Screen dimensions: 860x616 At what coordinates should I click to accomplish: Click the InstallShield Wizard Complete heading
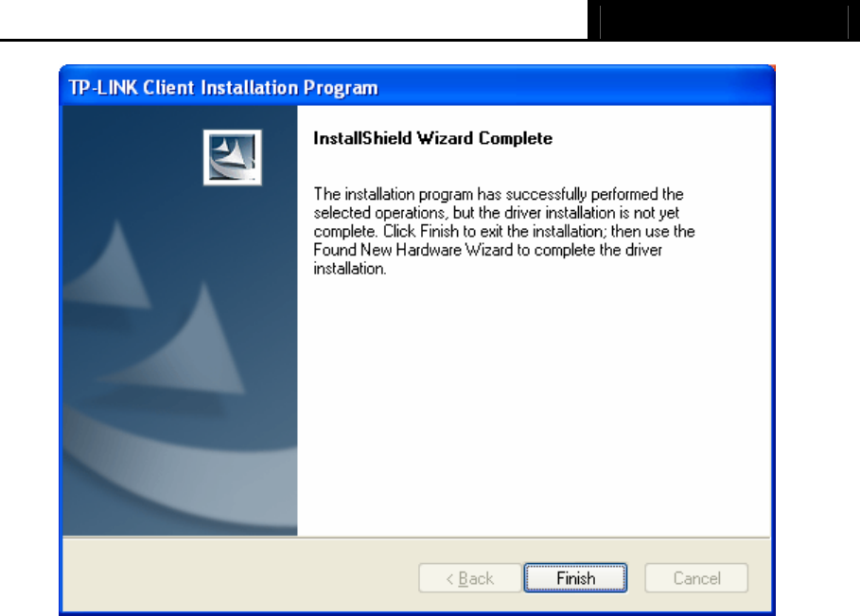[432, 138]
